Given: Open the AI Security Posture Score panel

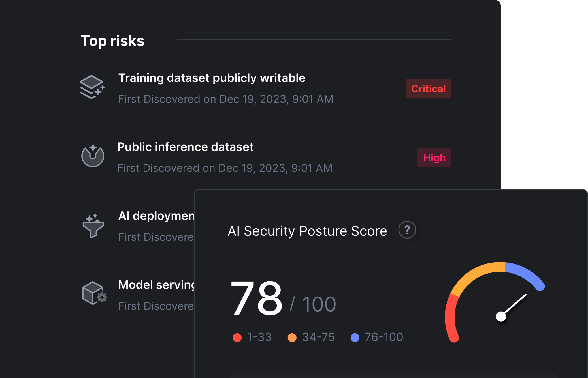Looking at the screenshot, I should point(308,231).
